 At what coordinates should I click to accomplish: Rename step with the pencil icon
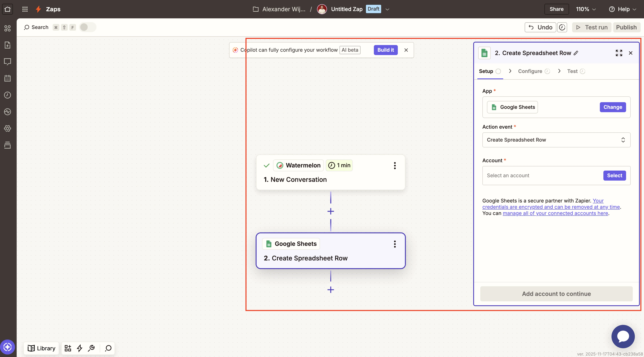pos(576,53)
